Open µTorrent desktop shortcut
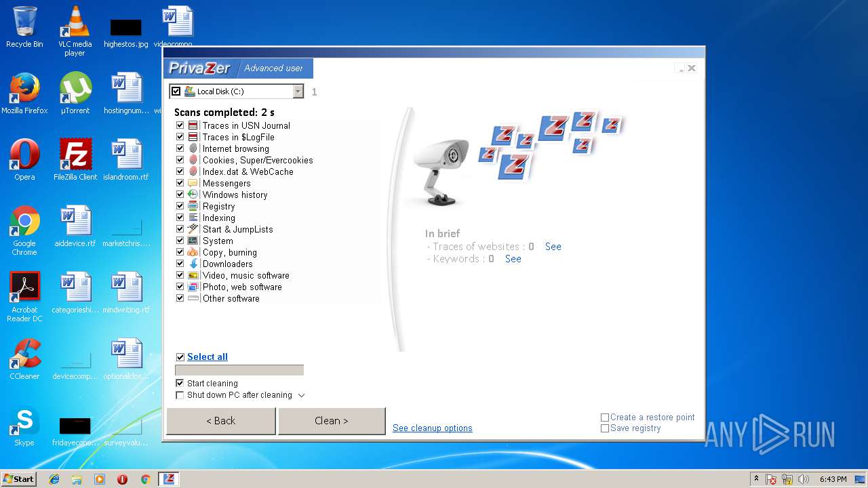 pyautogui.click(x=75, y=94)
